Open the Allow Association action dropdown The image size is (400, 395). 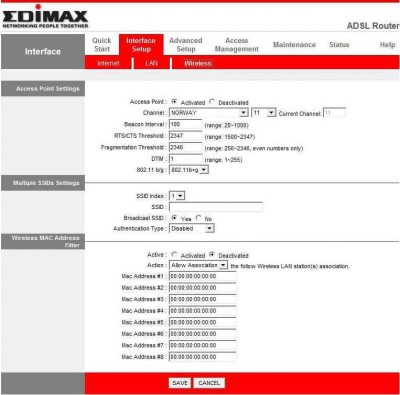tap(198, 265)
